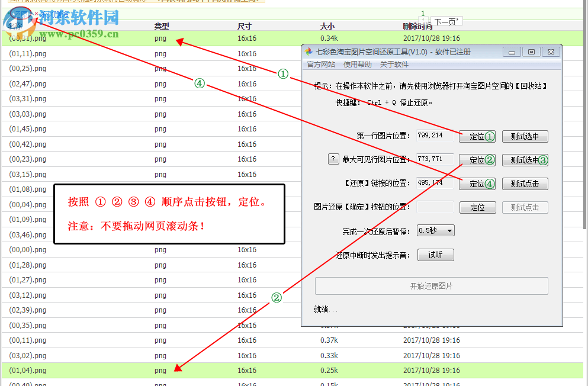
Task: Click the 定位 button for the 确定 button position
Action: (477, 207)
